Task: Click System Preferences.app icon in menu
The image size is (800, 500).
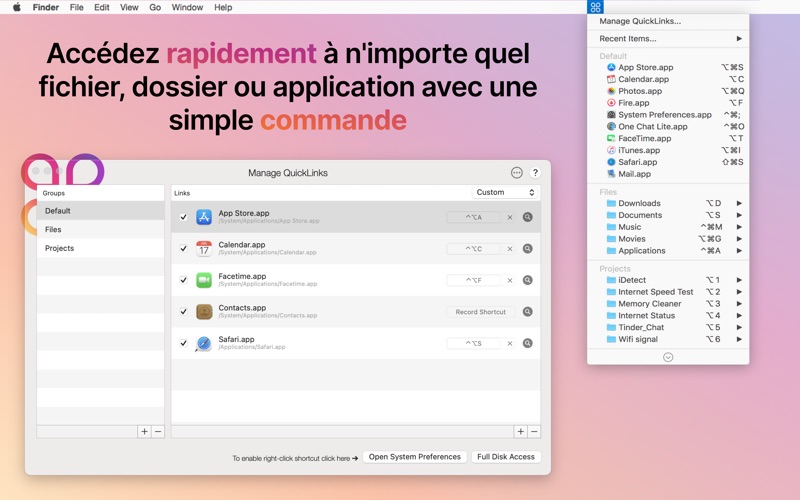Action: (611, 115)
